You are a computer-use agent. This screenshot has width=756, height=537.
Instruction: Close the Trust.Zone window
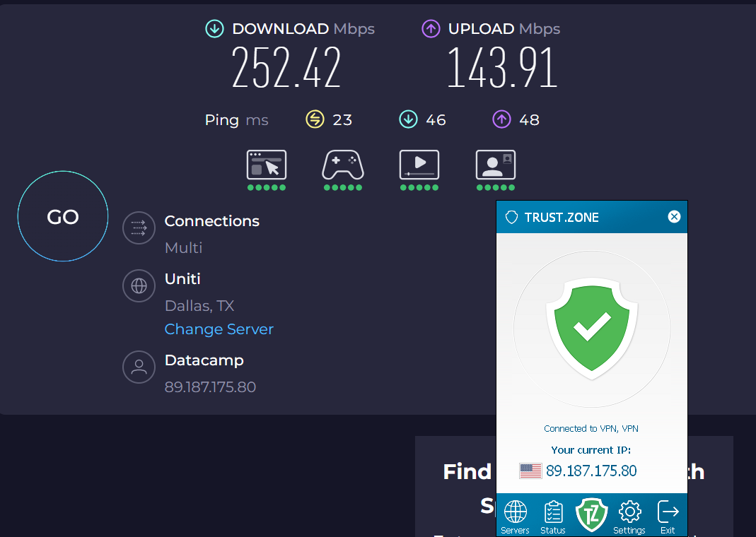pyautogui.click(x=674, y=217)
